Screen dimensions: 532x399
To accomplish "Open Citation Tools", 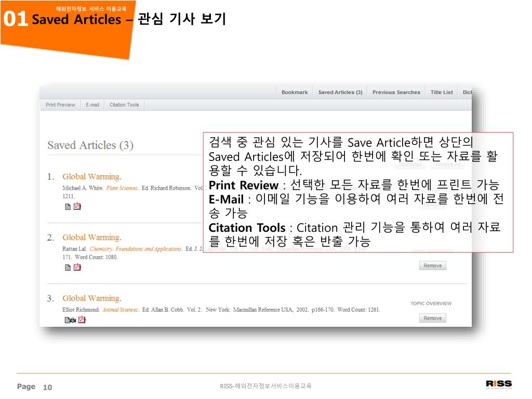I will tap(124, 105).
